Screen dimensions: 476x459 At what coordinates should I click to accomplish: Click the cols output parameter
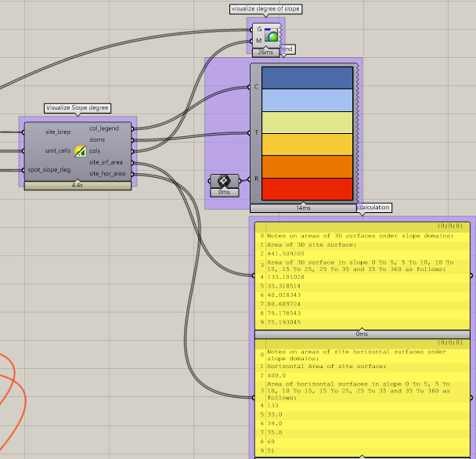[95, 151]
